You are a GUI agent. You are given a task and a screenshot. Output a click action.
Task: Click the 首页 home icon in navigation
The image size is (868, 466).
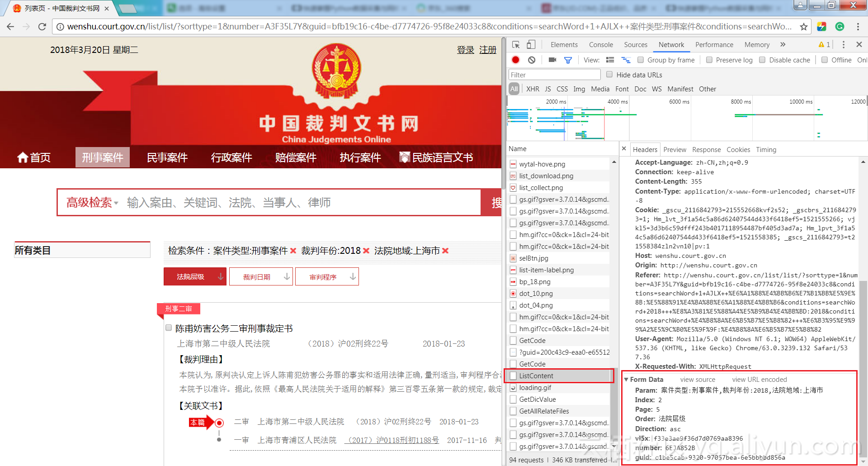point(23,157)
